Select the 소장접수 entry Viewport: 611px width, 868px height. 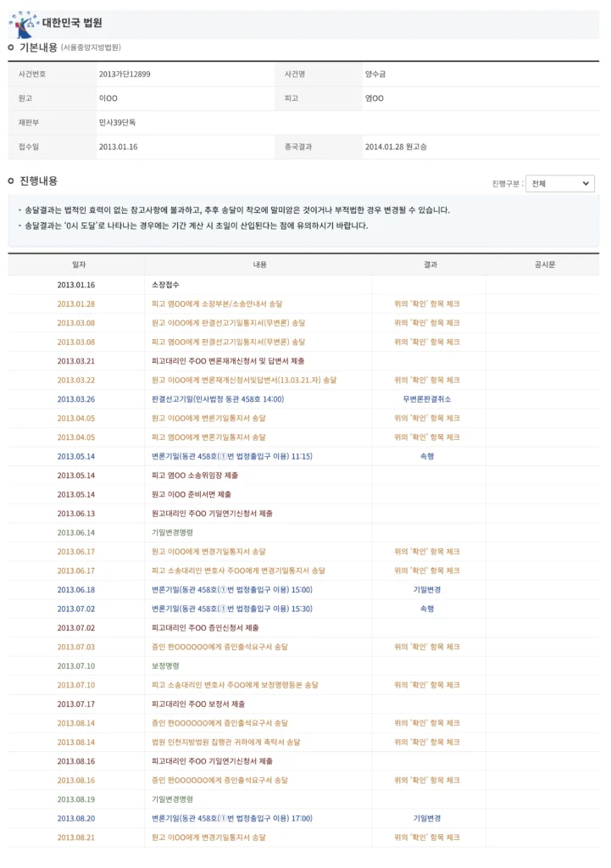click(165, 285)
